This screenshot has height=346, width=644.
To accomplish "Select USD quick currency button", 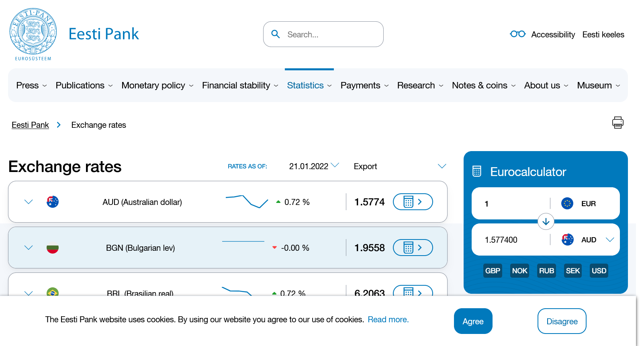I will (599, 271).
